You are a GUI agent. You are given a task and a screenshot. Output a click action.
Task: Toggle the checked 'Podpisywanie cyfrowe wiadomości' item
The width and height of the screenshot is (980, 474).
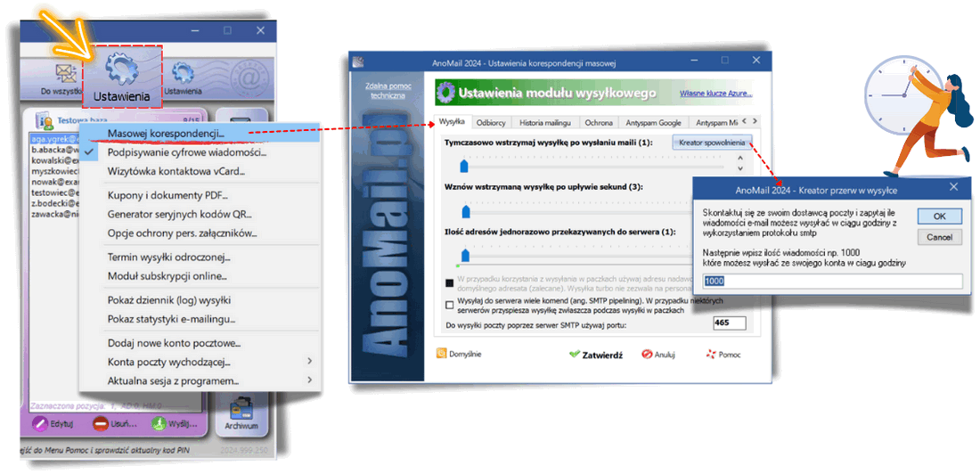tap(90, 152)
